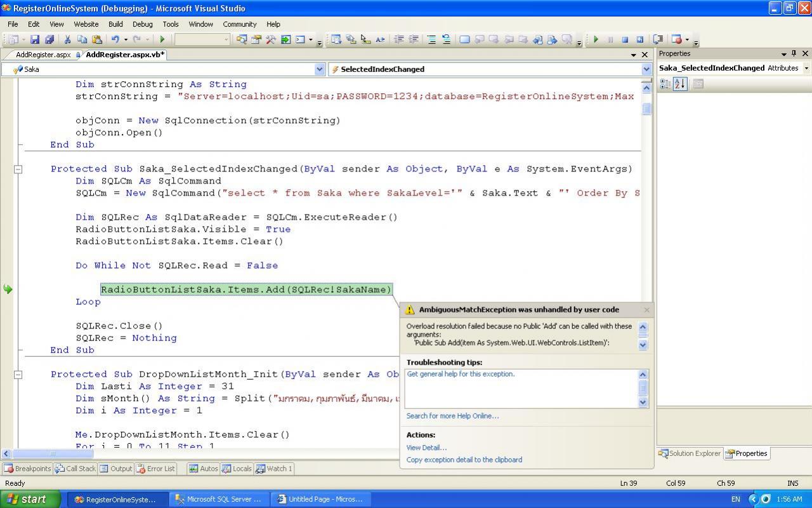Open the Community menu

pos(240,24)
